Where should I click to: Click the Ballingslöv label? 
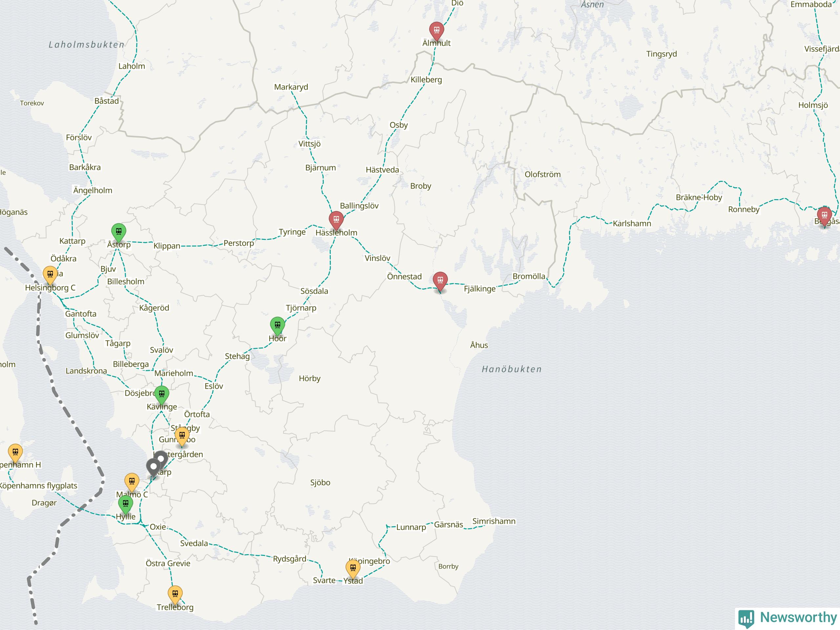point(359,206)
